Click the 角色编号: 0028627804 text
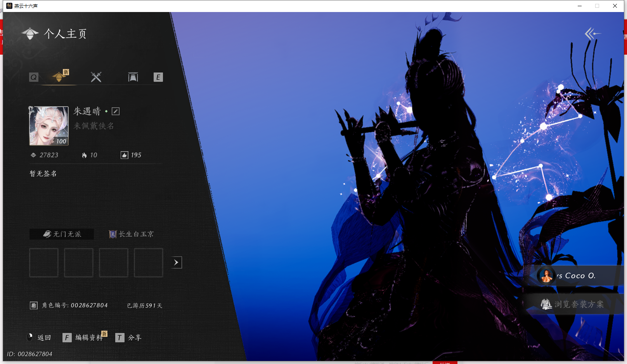 pos(75,305)
